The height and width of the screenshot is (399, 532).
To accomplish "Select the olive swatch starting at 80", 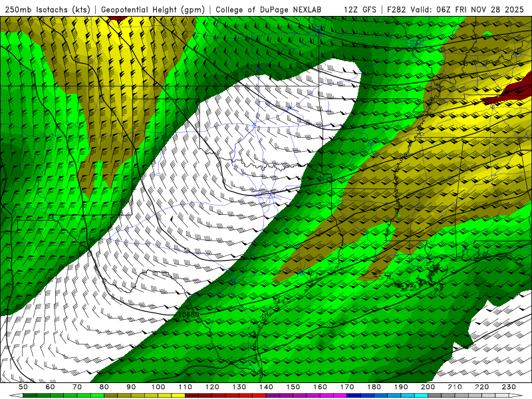I will 111,396.
